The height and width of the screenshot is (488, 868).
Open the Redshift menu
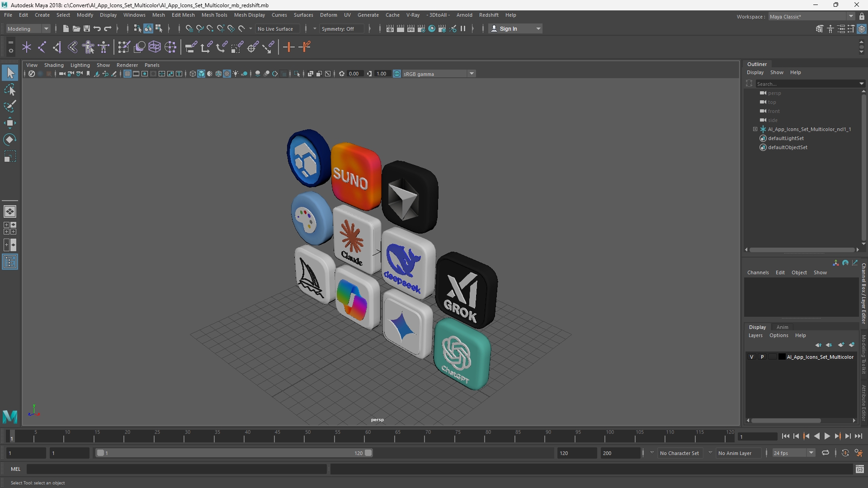pyautogui.click(x=489, y=15)
